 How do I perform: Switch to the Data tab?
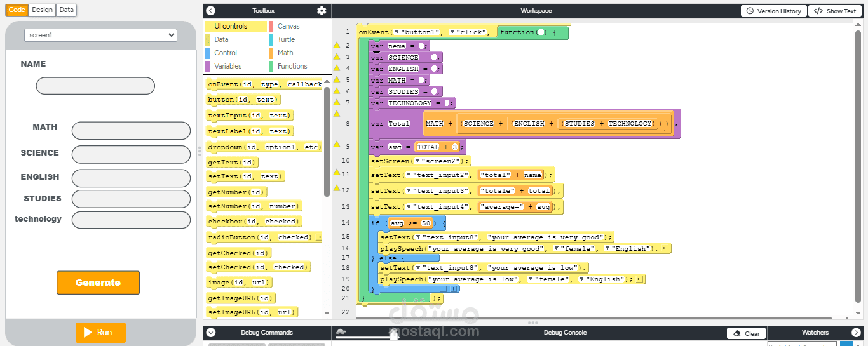66,10
